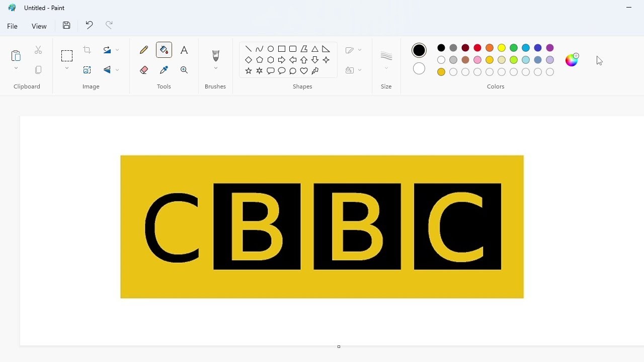Open the View menu

(39, 26)
